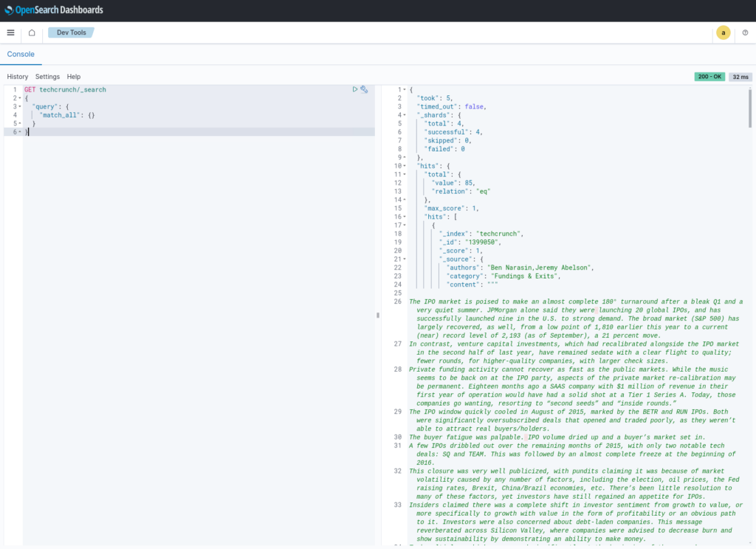Send request with the play icon
This screenshot has height=549, width=756.
(355, 89)
